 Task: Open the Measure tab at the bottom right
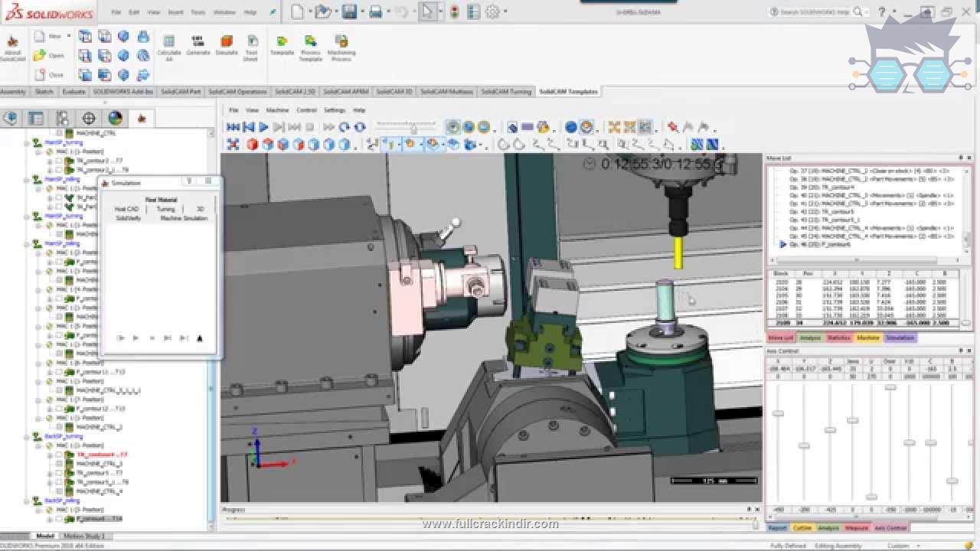[x=857, y=527]
